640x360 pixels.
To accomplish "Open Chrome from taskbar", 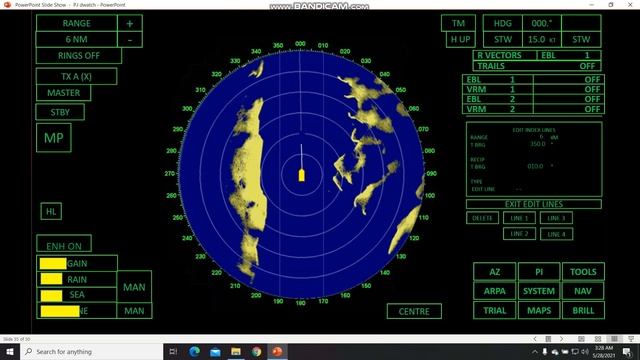I will [x=256, y=351].
